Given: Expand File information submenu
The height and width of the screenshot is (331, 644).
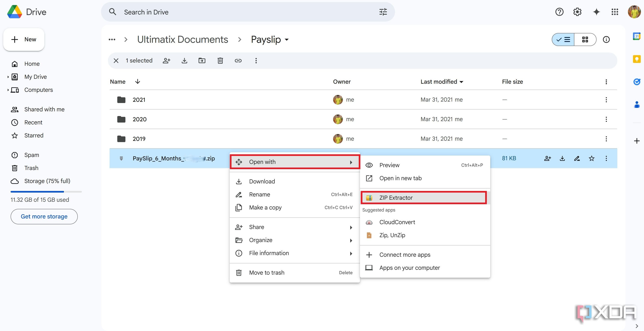Looking at the screenshot, I should pyautogui.click(x=294, y=253).
